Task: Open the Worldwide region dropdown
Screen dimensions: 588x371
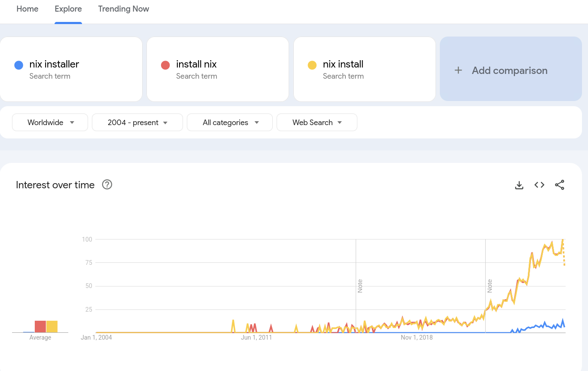Action: [x=50, y=123]
